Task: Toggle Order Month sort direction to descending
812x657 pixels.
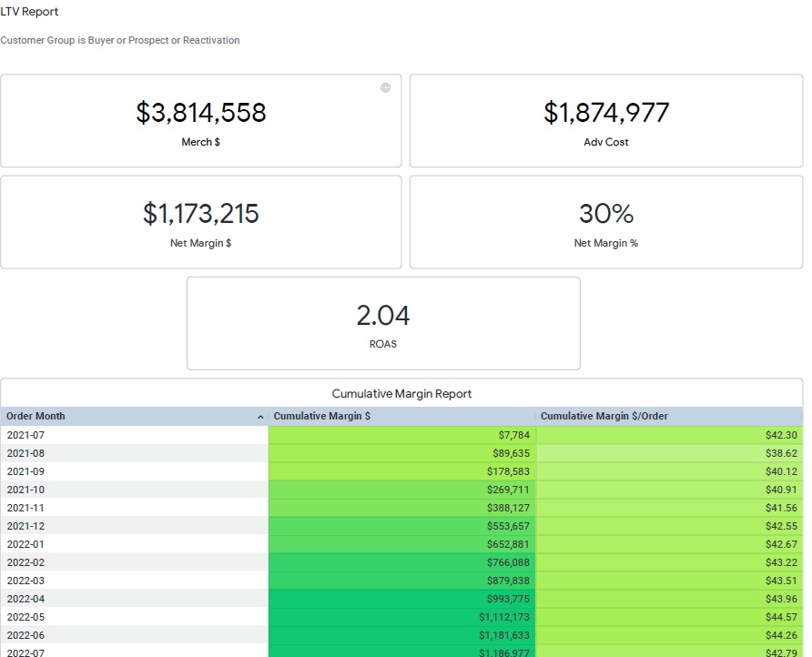Action: tap(259, 416)
